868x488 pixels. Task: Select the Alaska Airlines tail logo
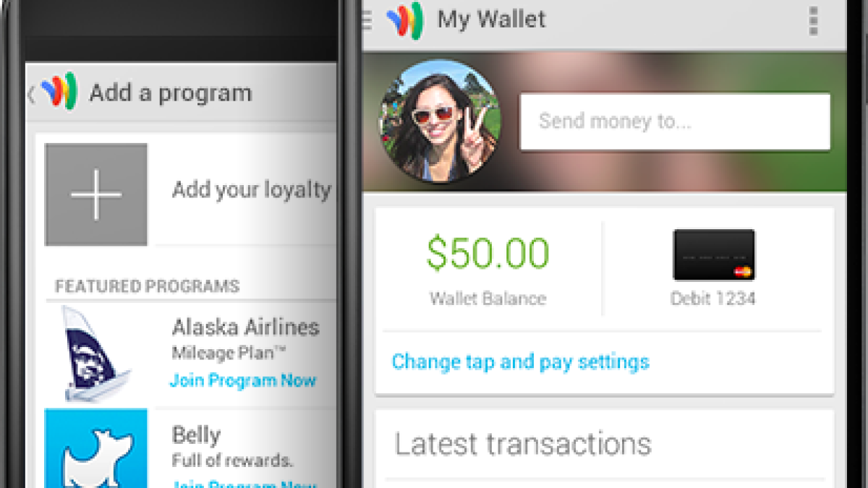tap(96, 352)
